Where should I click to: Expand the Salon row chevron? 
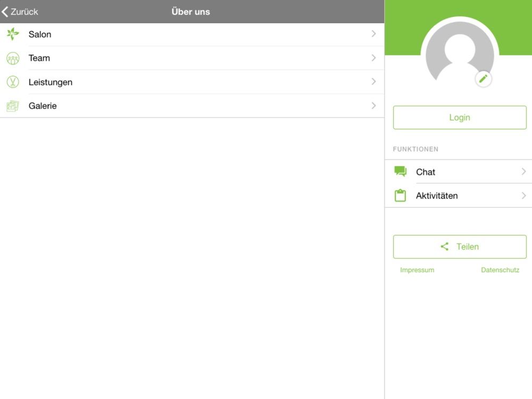(373, 34)
